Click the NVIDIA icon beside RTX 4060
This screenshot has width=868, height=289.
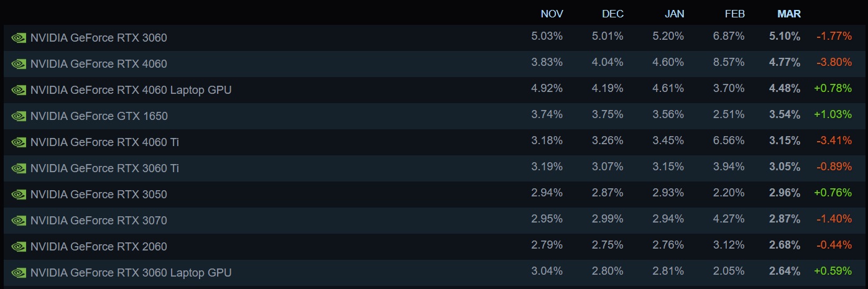pyautogui.click(x=19, y=64)
